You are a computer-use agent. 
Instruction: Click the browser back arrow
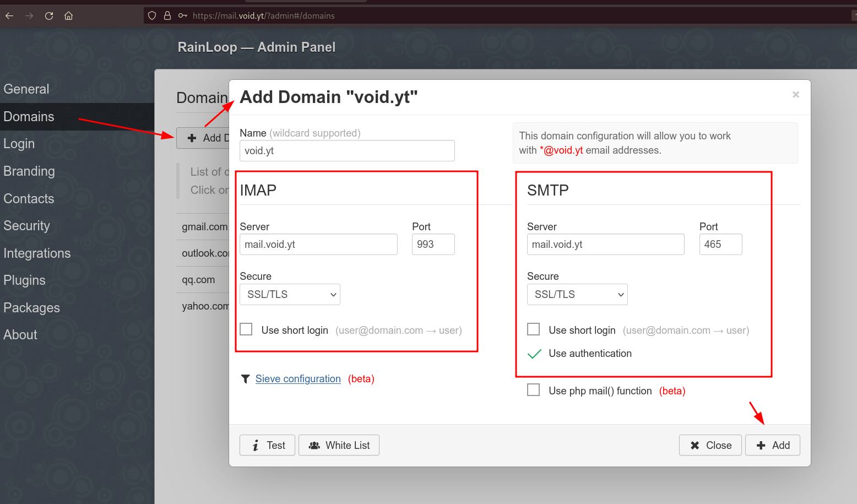click(x=9, y=16)
